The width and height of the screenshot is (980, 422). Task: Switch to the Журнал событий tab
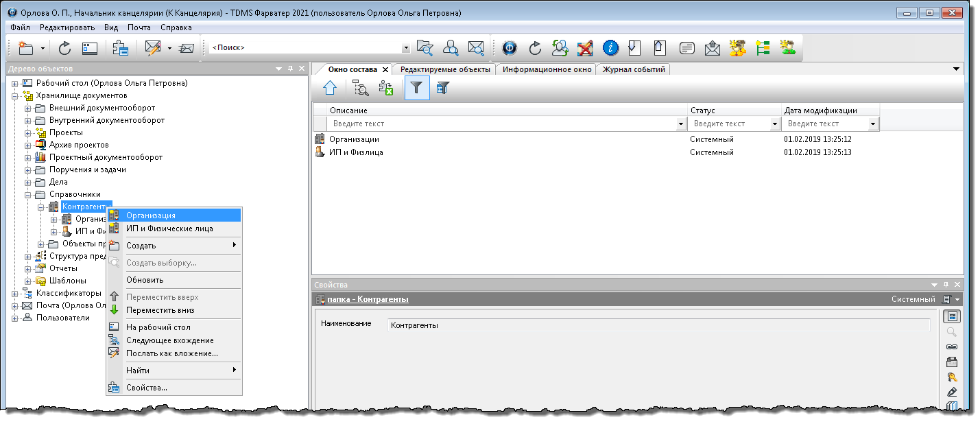tap(634, 69)
